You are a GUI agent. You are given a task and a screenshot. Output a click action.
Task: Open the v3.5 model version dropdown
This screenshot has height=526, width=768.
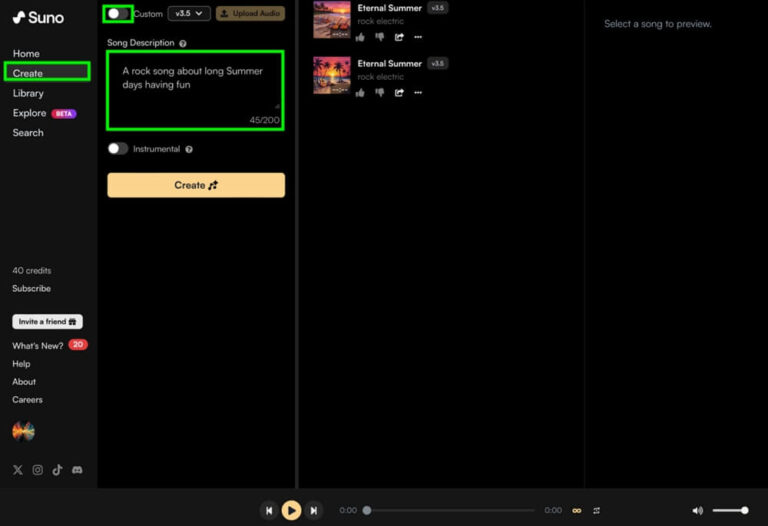click(189, 13)
